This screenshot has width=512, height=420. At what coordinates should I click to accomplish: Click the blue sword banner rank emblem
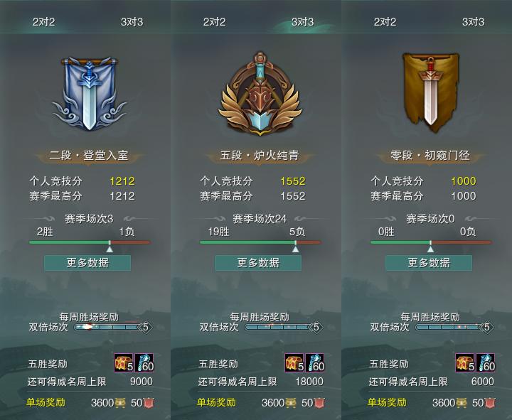pos(89,94)
